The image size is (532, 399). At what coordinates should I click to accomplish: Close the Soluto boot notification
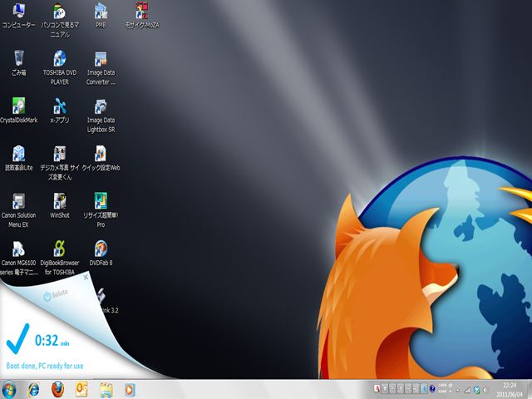(86, 277)
